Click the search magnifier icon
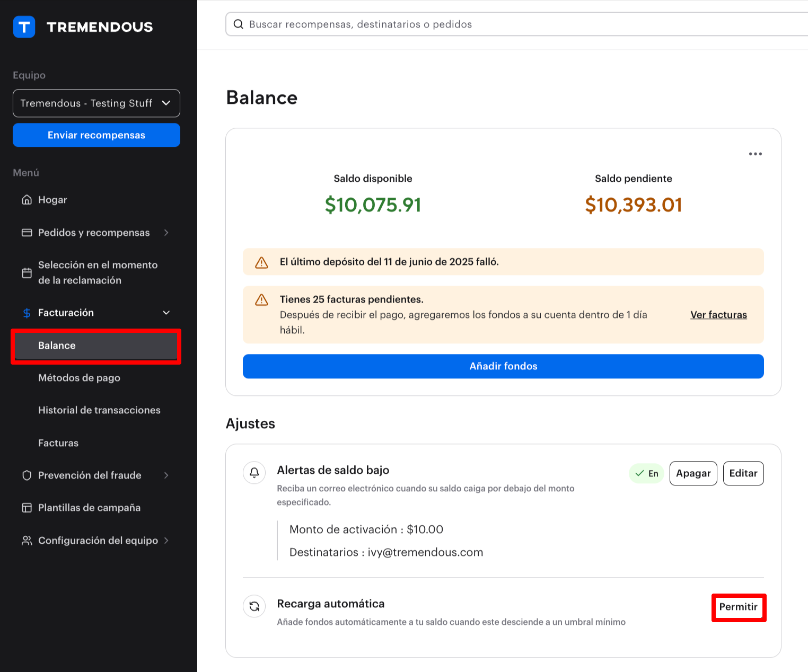 click(x=239, y=24)
